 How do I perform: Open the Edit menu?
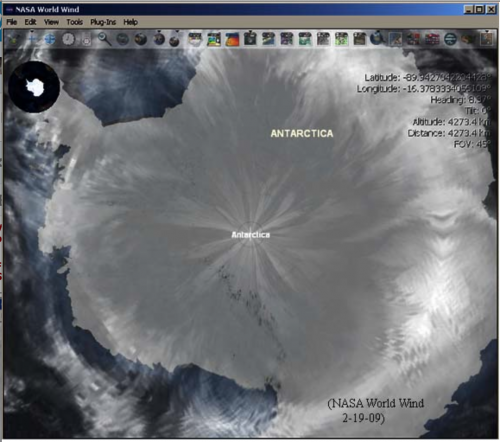point(30,22)
